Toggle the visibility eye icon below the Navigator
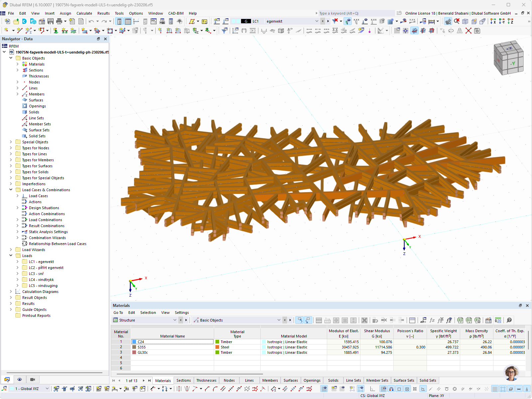 (x=20, y=379)
